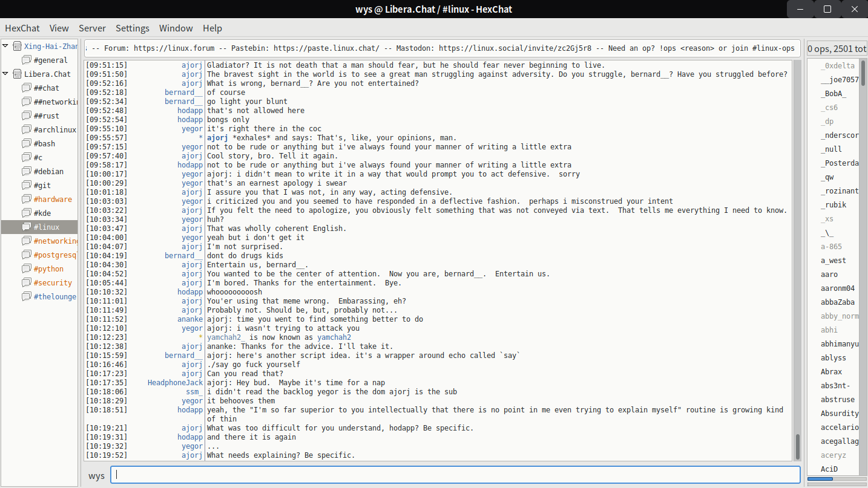The width and height of the screenshot is (868, 488).
Task: Open the Server menu
Action: [92, 28]
